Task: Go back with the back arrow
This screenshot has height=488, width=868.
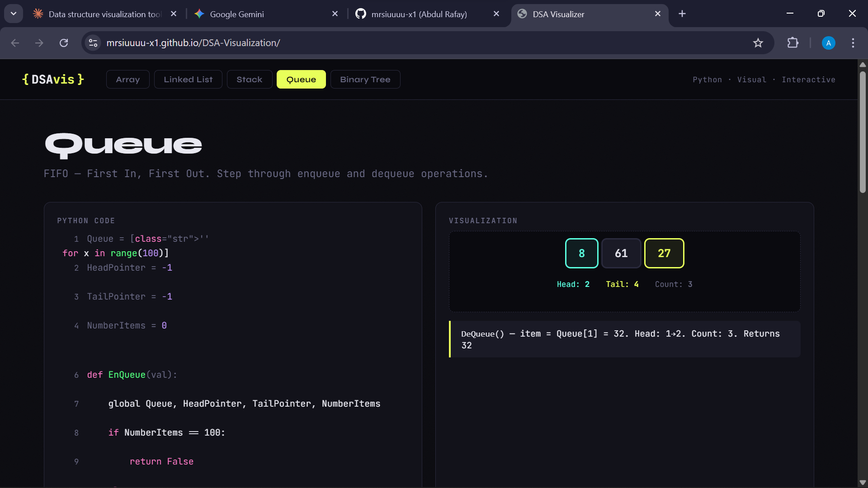Action: (15, 43)
